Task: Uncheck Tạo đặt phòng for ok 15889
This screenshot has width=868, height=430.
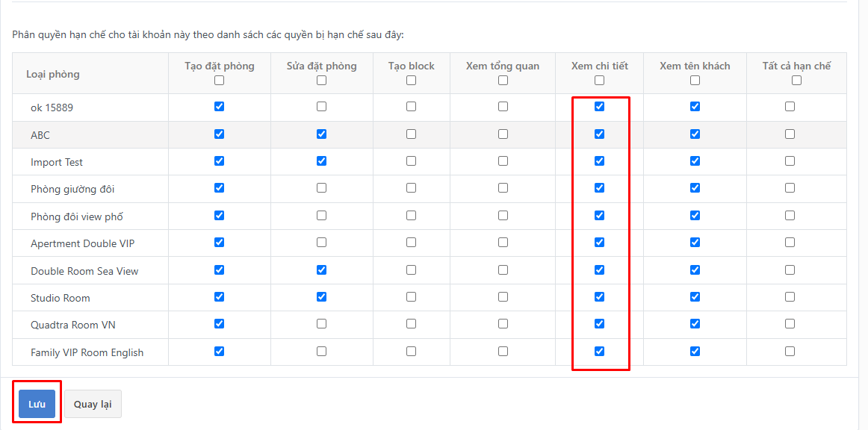Action: (x=219, y=106)
